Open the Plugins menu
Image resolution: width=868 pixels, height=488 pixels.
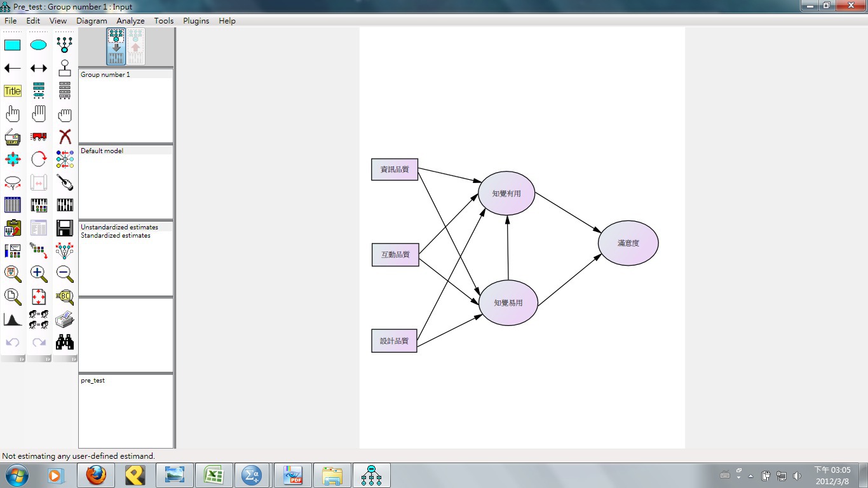click(196, 20)
